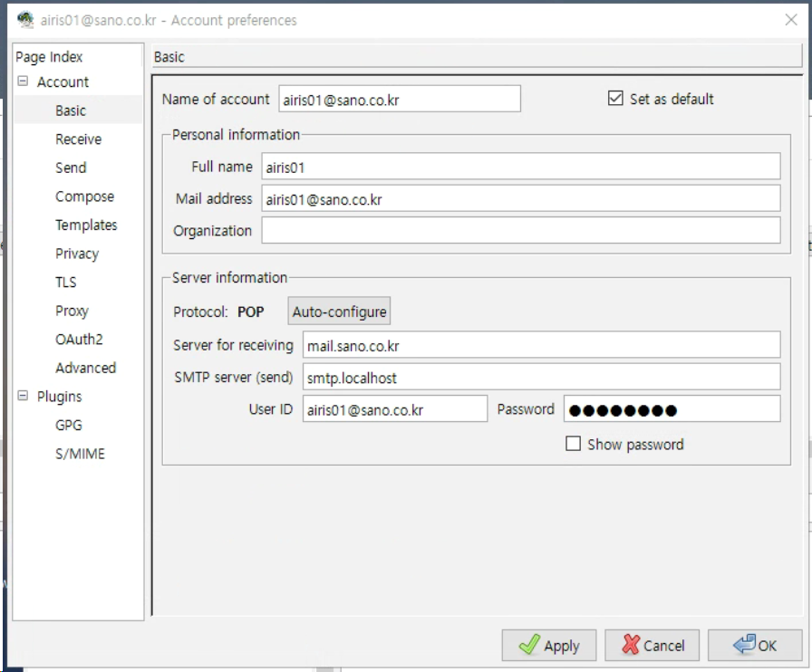Click the Server for receiving field
812x672 pixels.
(x=540, y=345)
